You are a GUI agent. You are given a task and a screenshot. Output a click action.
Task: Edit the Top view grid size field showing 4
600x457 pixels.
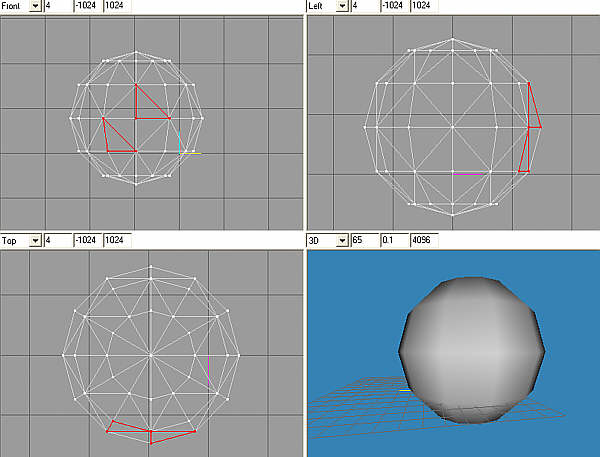[58, 240]
